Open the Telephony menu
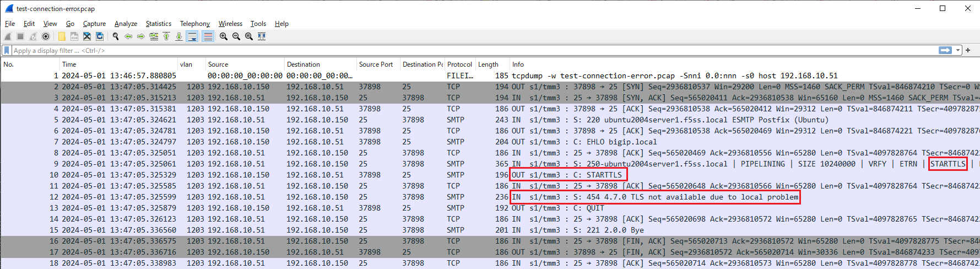 pos(194,24)
